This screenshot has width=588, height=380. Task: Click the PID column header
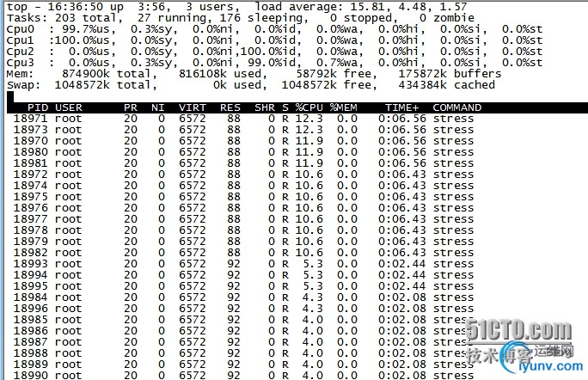(x=38, y=107)
